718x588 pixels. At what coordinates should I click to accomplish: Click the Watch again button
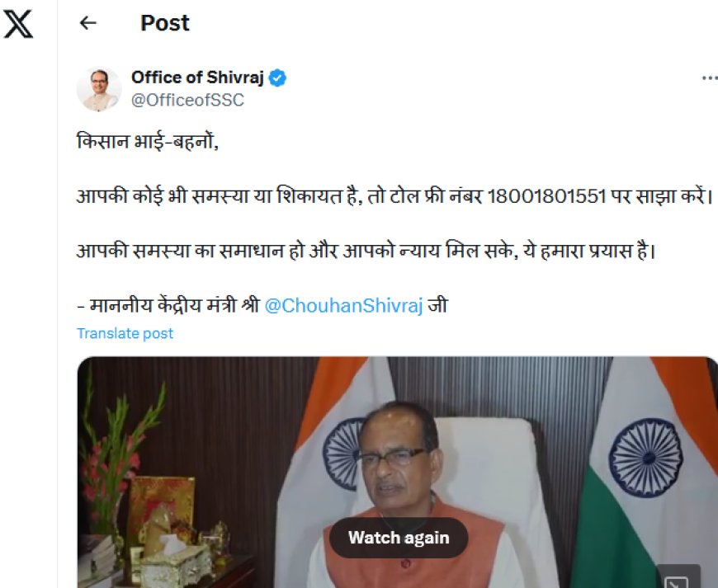tap(399, 538)
